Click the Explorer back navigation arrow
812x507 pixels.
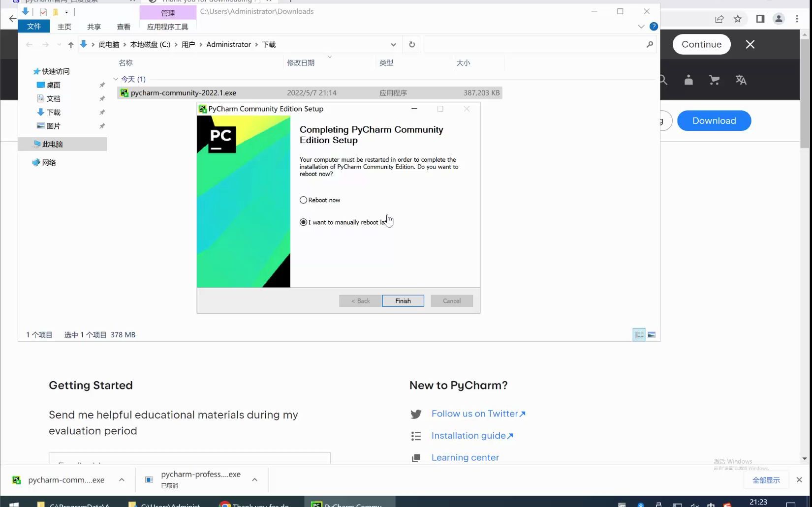[29, 45]
